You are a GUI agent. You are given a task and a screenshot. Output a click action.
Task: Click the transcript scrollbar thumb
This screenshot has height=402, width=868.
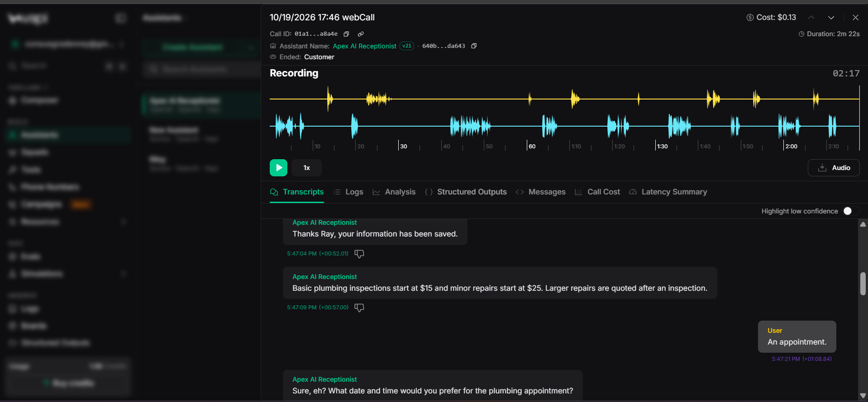tap(863, 284)
